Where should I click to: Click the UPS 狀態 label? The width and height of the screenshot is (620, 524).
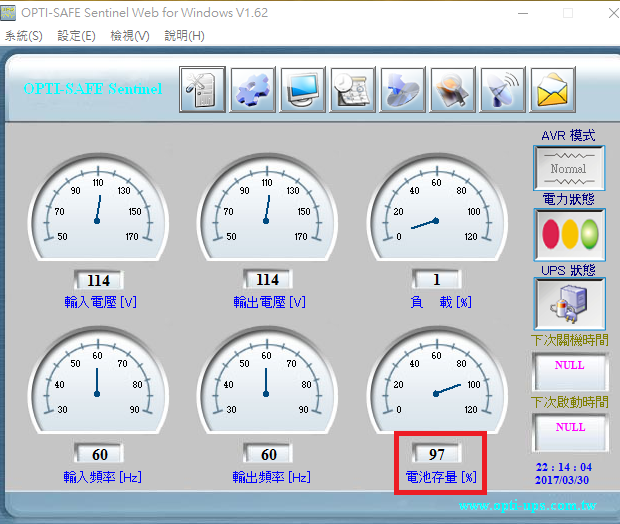(568, 271)
